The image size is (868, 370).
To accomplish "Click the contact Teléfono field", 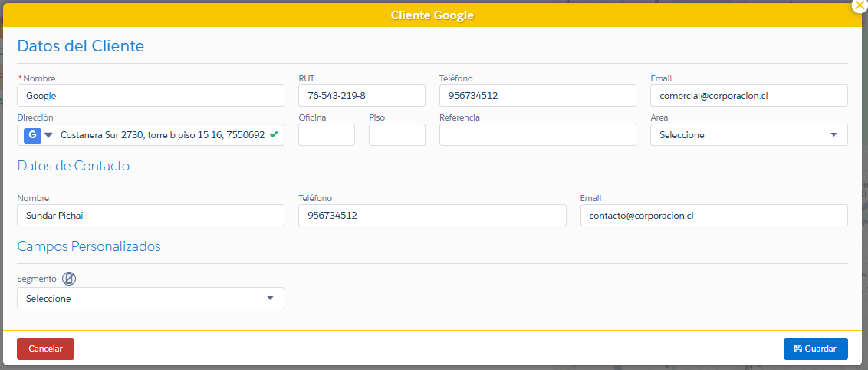I will pos(432,216).
